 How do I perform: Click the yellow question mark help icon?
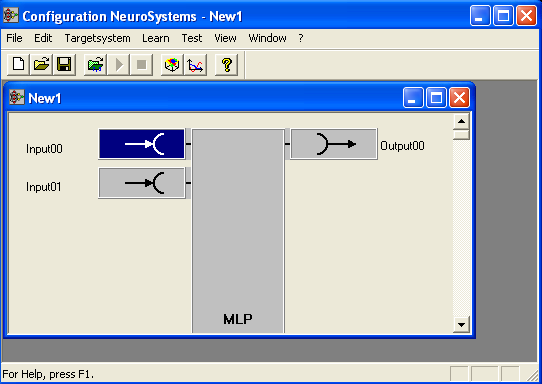(226, 64)
